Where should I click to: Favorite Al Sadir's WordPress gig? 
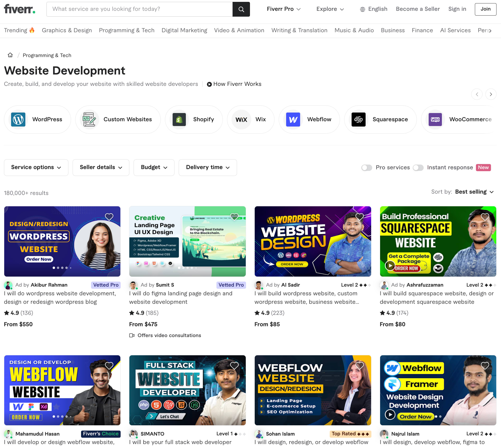point(360,217)
